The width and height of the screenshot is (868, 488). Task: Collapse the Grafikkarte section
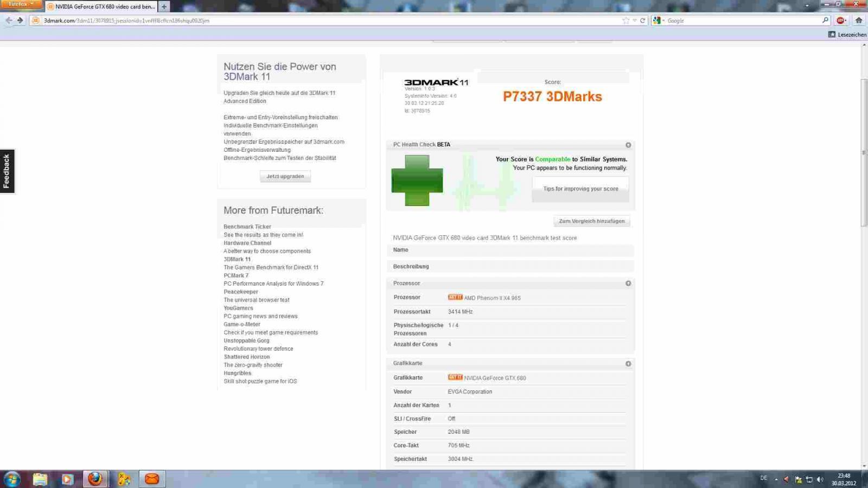(x=628, y=364)
